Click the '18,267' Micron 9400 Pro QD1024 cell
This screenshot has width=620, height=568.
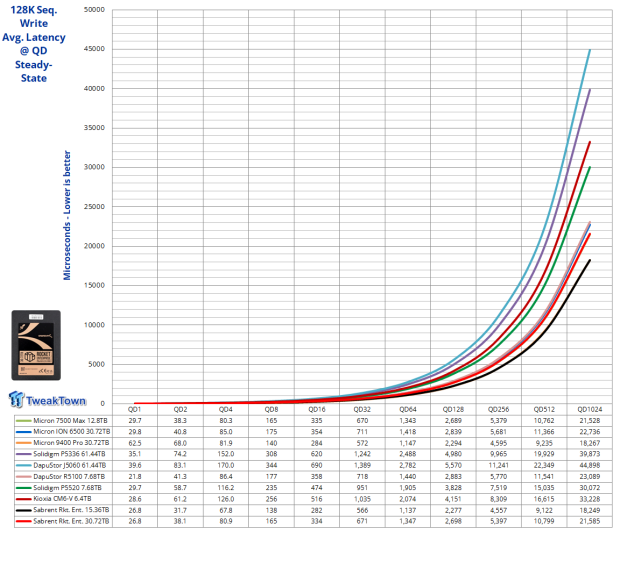pos(590,443)
